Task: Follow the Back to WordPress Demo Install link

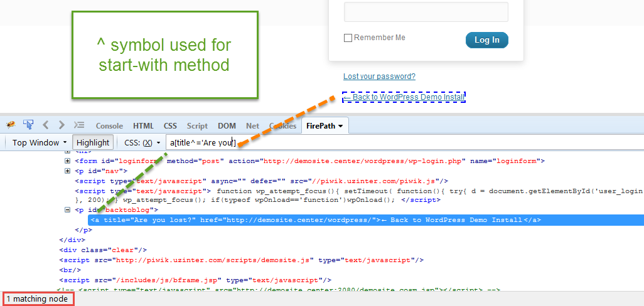Action: [x=404, y=97]
